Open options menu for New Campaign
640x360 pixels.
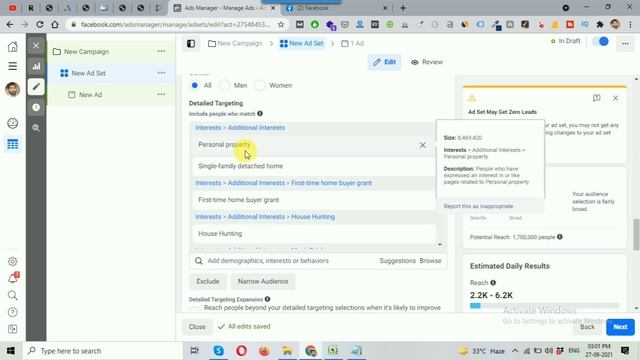(x=161, y=51)
